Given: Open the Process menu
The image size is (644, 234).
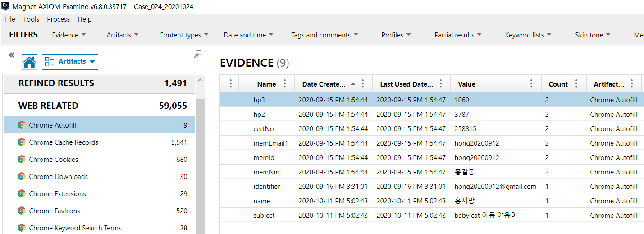Looking at the screenshot, I should (x=58, y=19).
